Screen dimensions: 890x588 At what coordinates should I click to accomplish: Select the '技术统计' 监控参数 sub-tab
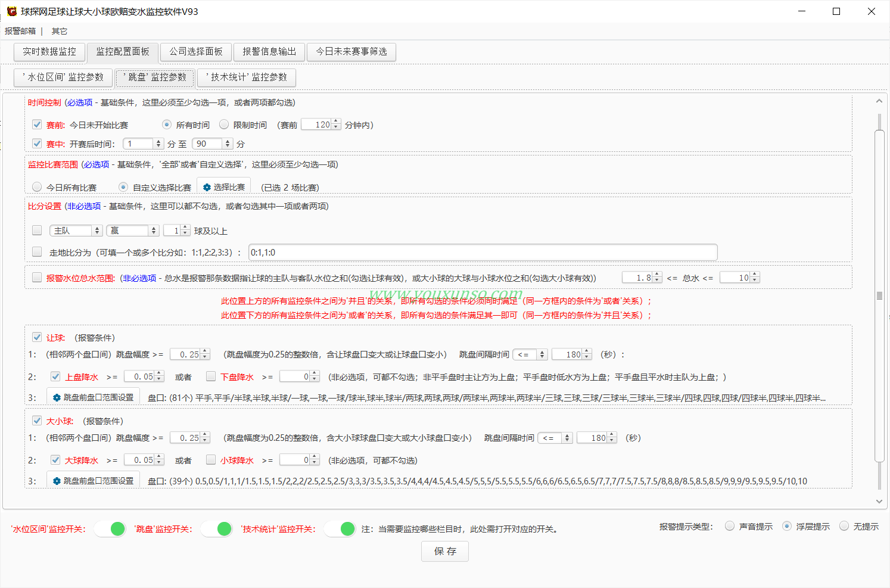click(x=247, y=77)
